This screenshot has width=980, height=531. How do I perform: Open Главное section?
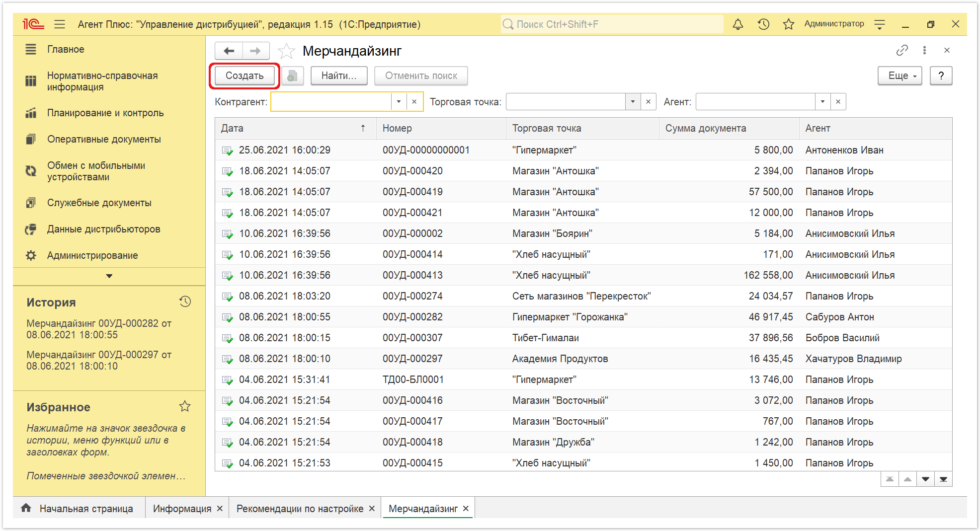(x=66, y=49)
